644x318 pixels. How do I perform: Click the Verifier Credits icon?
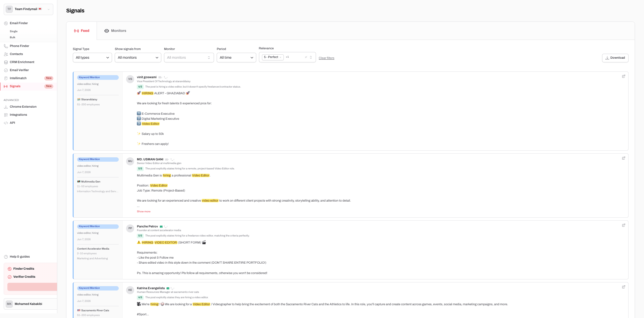[9, 277]
